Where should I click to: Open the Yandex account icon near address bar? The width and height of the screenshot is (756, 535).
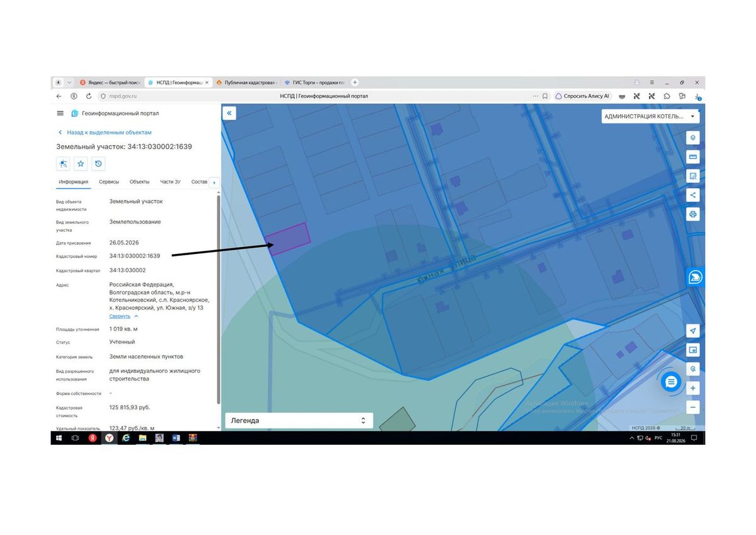(74, 96)
